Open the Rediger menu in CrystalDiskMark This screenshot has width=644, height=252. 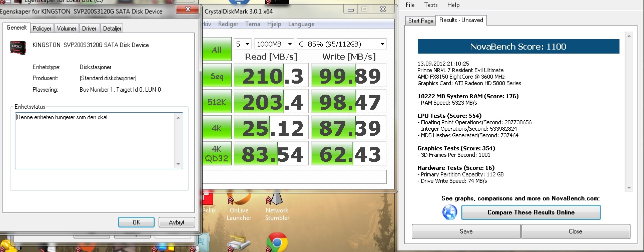[x=228, y=24]
